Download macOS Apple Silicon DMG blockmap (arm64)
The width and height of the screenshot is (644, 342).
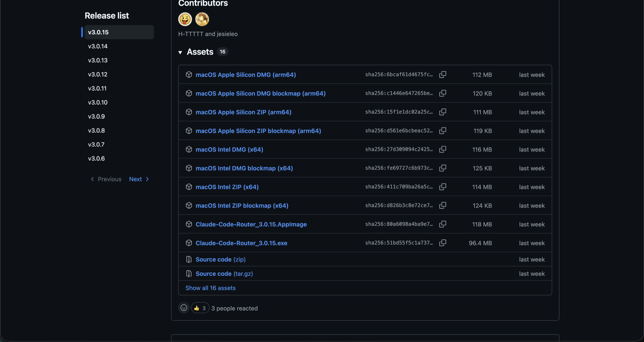point(260,93)
